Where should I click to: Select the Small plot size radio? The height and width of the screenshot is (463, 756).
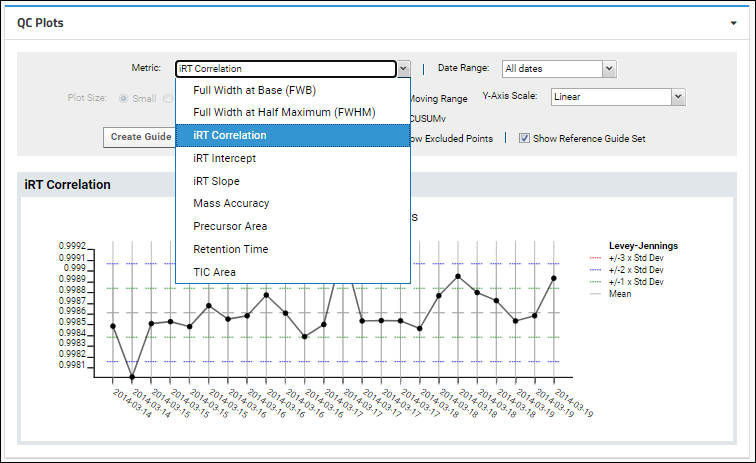pos(124,98)
